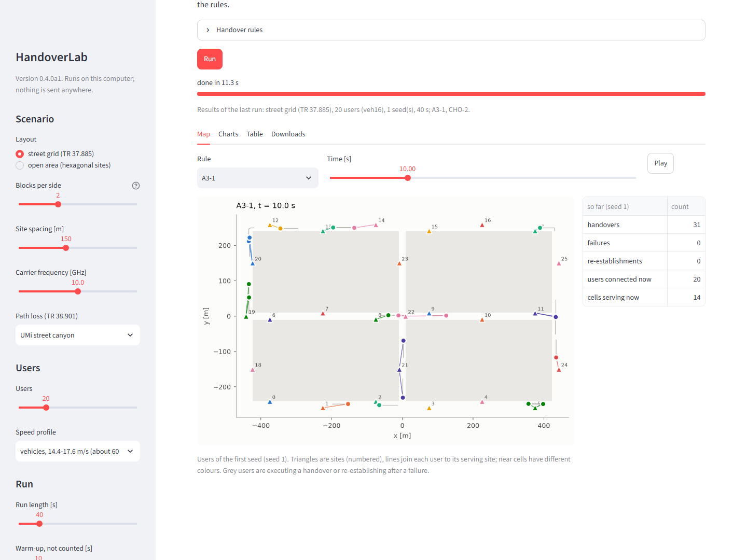Click the Blocks per side slider handle
The height and width of the screenshot is (560, 747).
[x=58, y=204]
